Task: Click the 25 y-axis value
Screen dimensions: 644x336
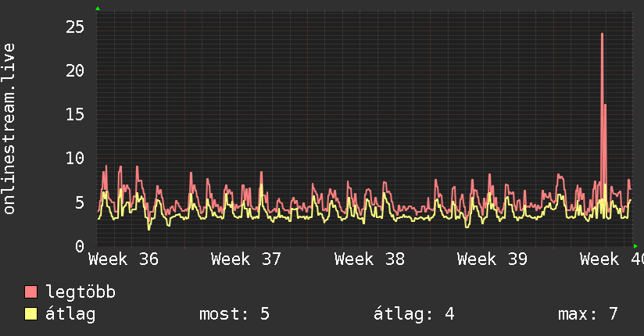Action: click(x=75, y=27)
